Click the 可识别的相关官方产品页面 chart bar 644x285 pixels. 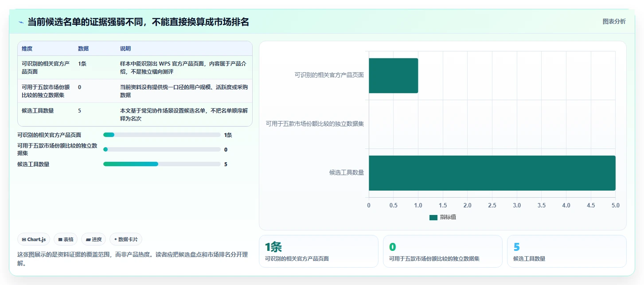point(393,75)
